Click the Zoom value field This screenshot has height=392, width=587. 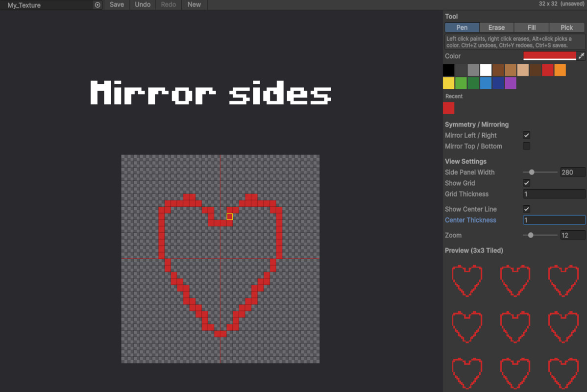(x=572, y=235)
